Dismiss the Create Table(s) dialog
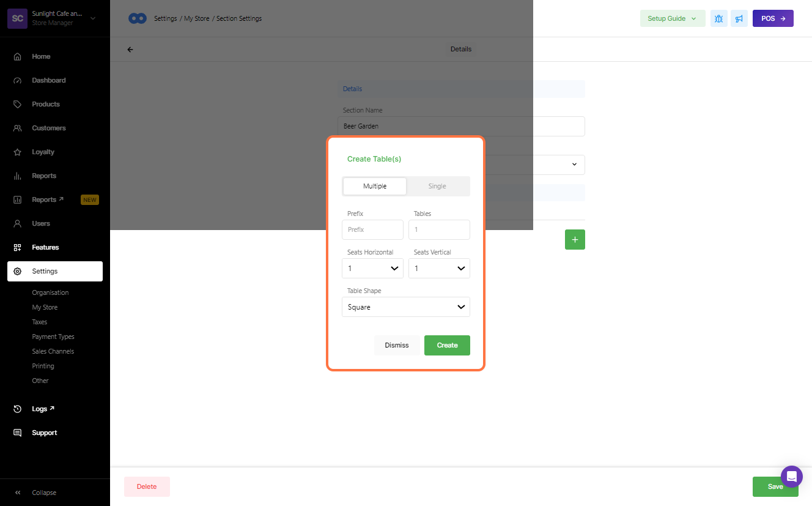 tap(397, 345)
